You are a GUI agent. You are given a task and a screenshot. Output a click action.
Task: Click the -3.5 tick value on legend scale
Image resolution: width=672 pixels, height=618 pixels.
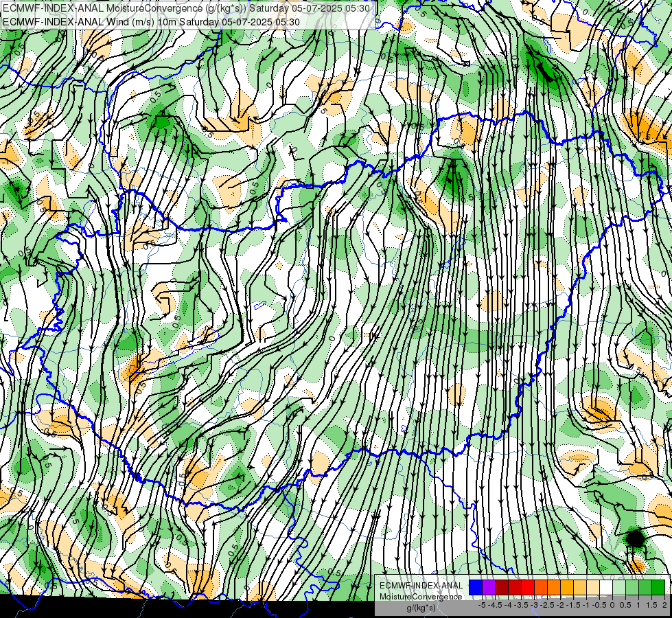click(521, 605)
